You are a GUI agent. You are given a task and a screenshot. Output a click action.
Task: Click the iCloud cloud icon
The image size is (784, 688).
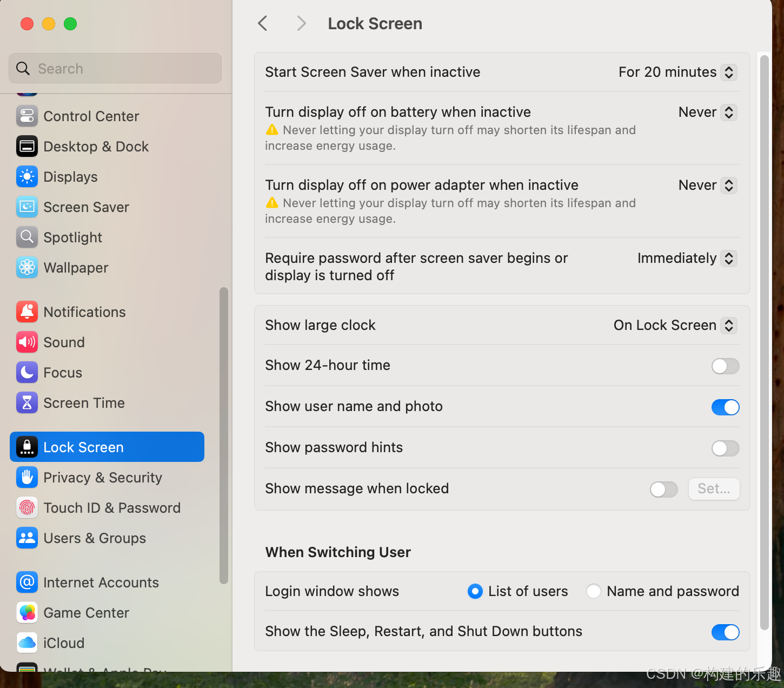pos(27,643)
